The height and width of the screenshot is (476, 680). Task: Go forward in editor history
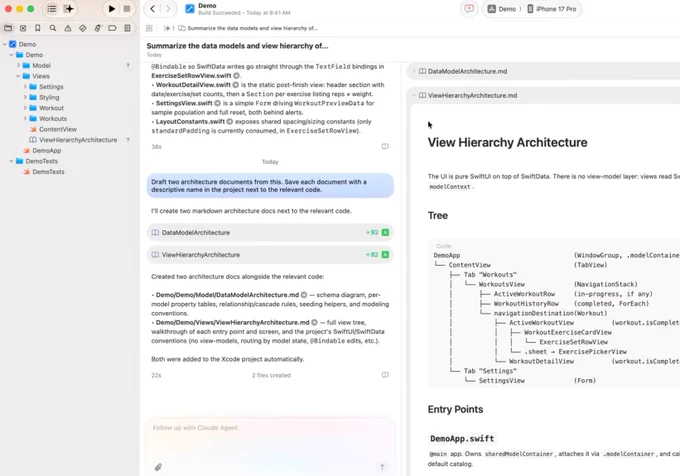click(168, 9)
